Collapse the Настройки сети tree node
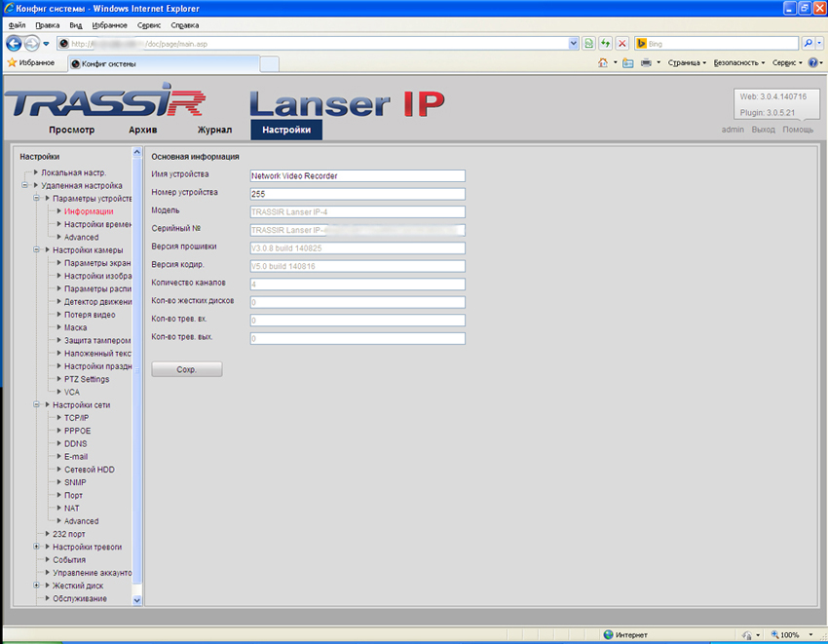828x644 pixels. tap(36, 404)
